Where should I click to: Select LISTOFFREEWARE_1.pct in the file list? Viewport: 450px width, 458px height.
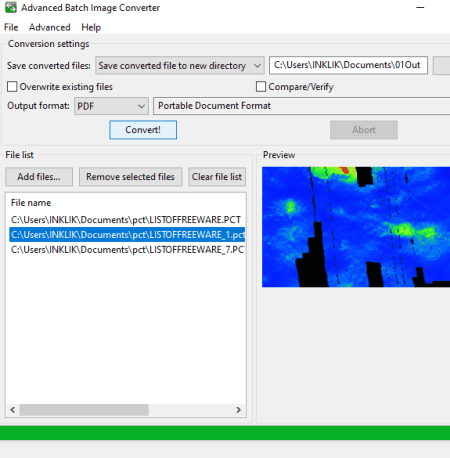coord(127,235)
